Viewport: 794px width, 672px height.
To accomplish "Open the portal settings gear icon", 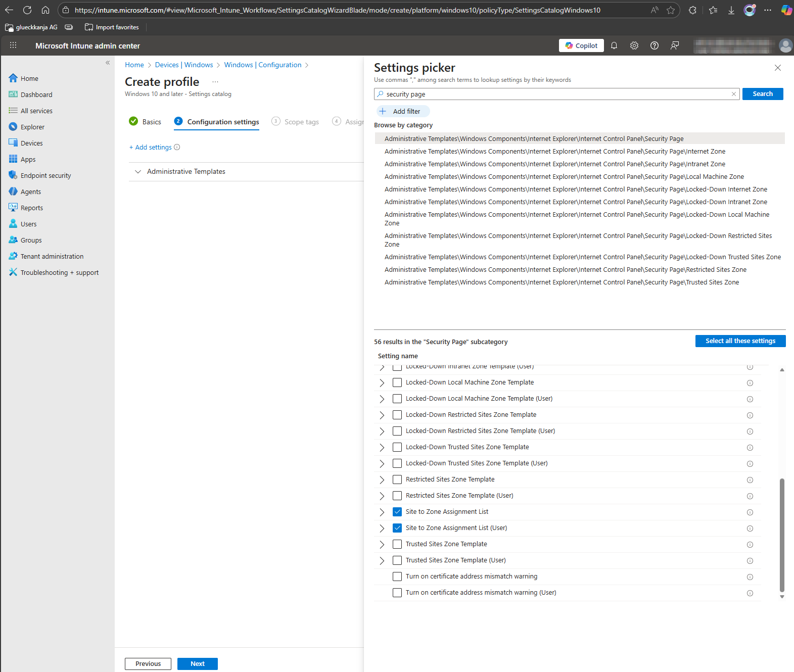I will click(634, 45).
